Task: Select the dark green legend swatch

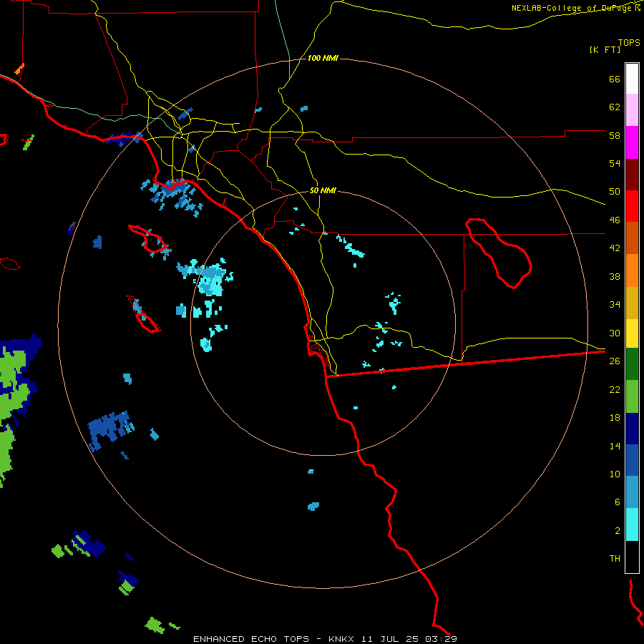Action: tap(632, 364)
